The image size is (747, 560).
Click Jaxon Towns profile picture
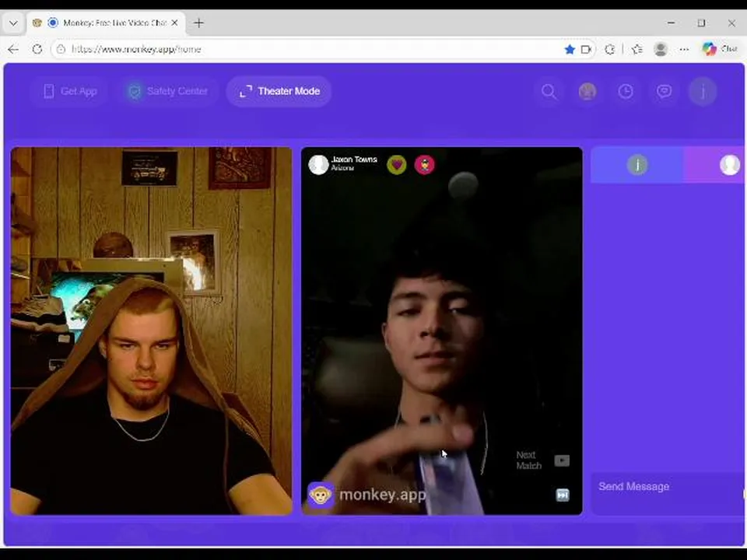point(318,164)
